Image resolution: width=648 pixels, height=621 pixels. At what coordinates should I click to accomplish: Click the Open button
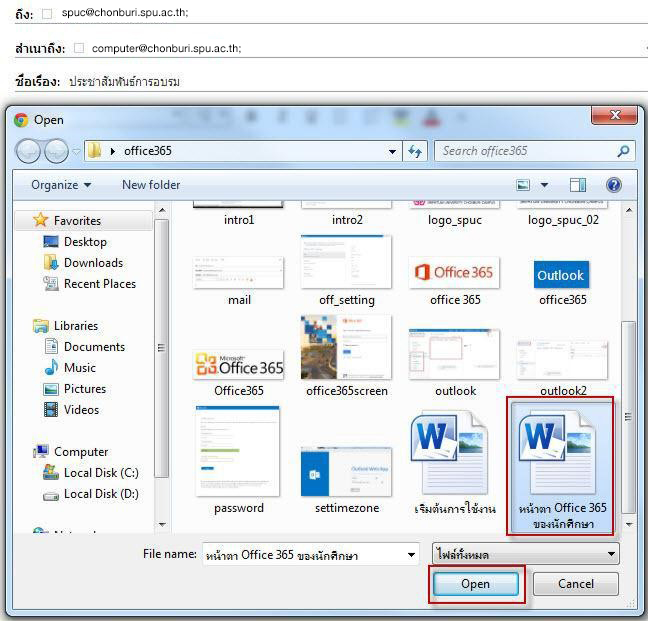[x=476, y=584]
